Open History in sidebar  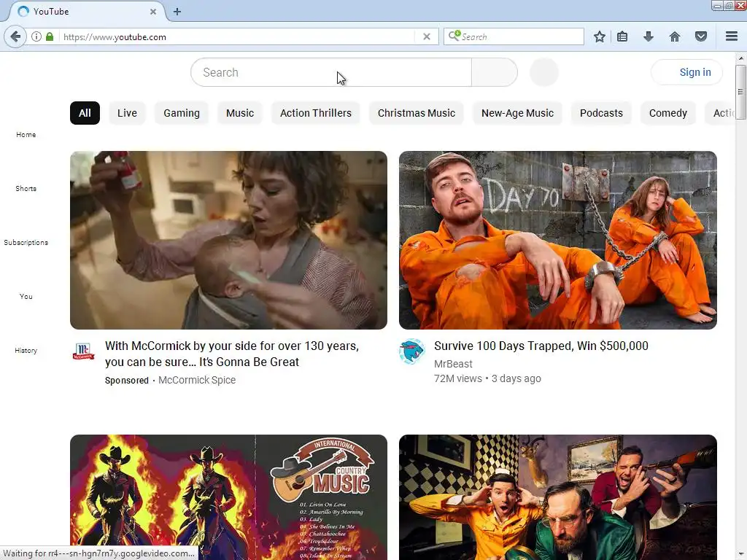(x=26, y=350)
